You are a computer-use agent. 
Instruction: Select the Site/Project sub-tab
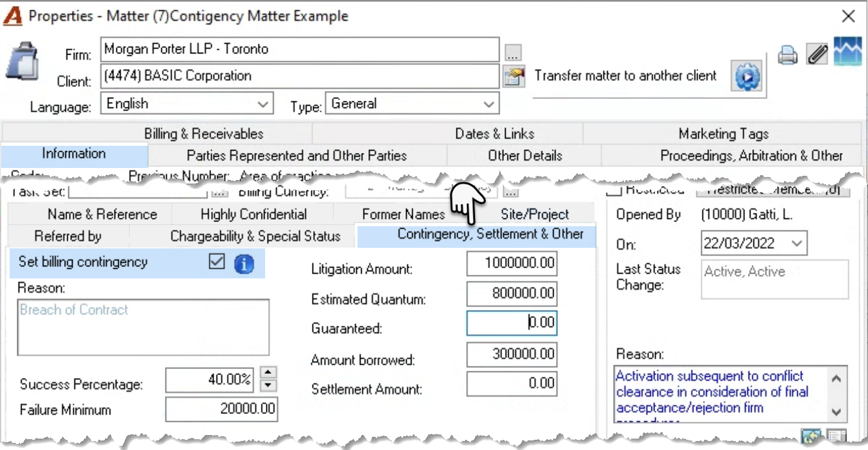535,214
